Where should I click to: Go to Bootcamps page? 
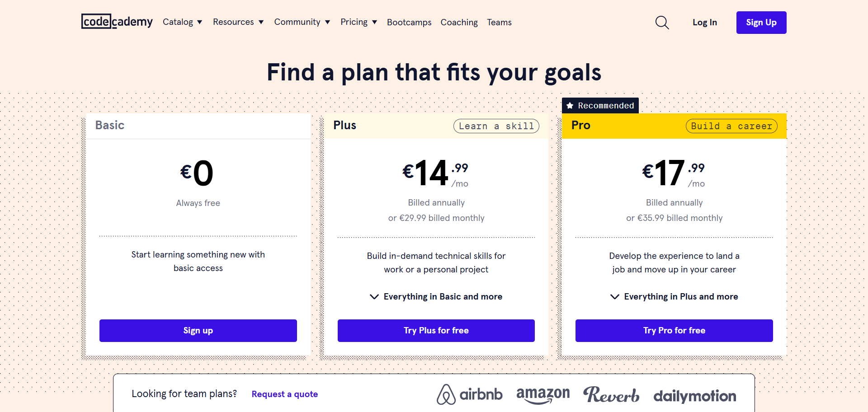coord(409,22)
